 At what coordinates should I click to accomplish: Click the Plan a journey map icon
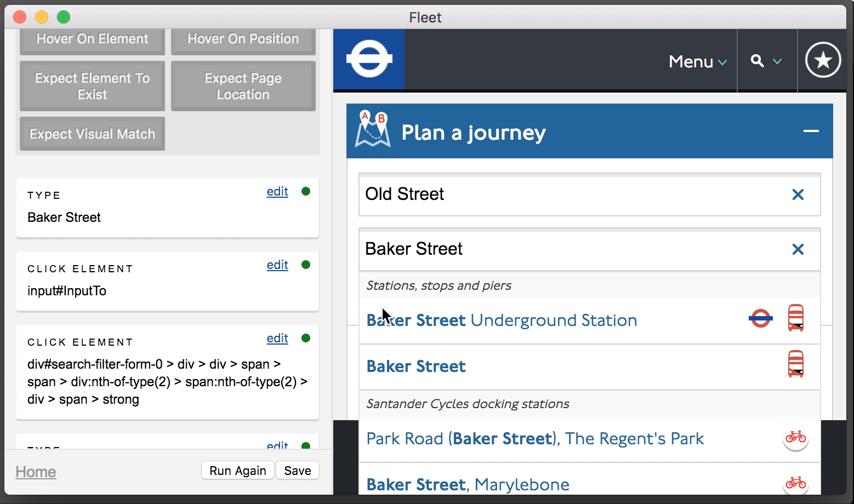pyautogui.click(x=373, y=130)
